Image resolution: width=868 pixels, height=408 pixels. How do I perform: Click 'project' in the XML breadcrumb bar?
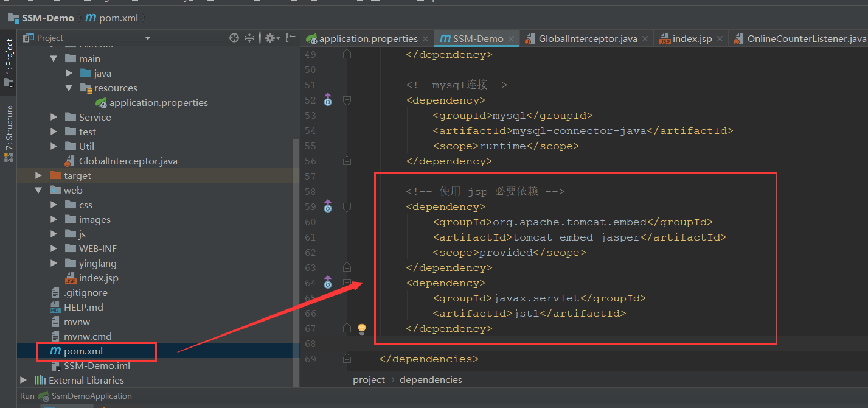(369, 379)
